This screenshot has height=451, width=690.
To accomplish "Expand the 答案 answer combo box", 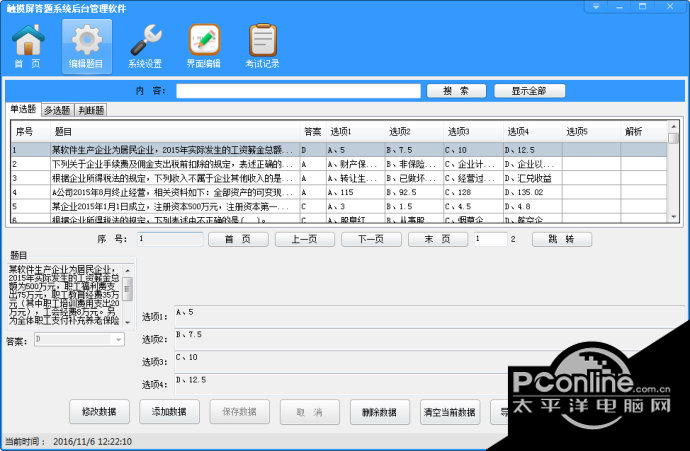I will click(x=119, y=341).
